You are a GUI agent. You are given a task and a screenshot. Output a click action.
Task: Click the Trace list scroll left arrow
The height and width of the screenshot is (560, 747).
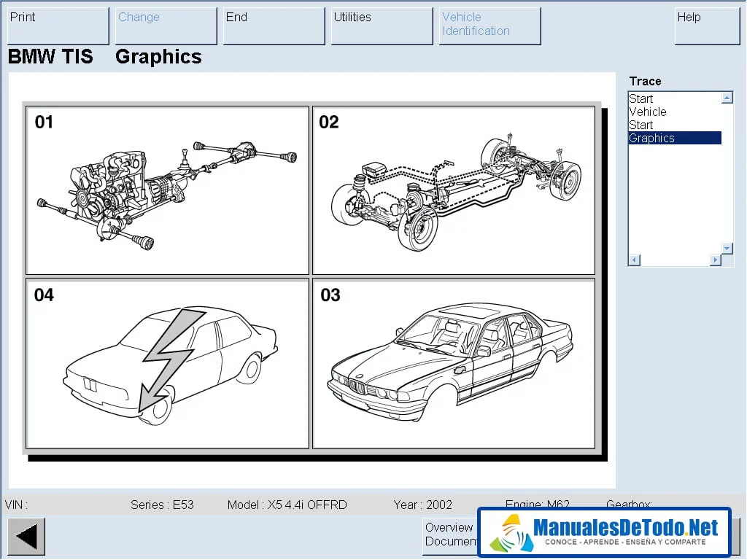point(634,260)
